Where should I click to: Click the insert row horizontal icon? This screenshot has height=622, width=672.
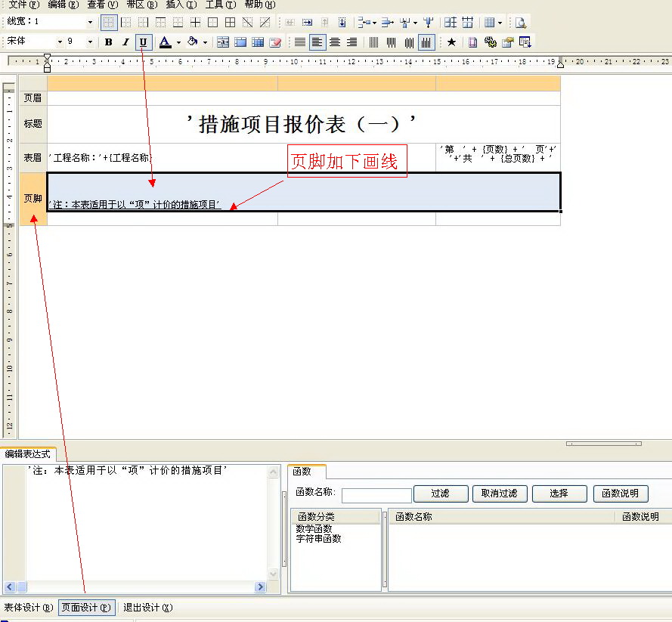click(364, 22)
